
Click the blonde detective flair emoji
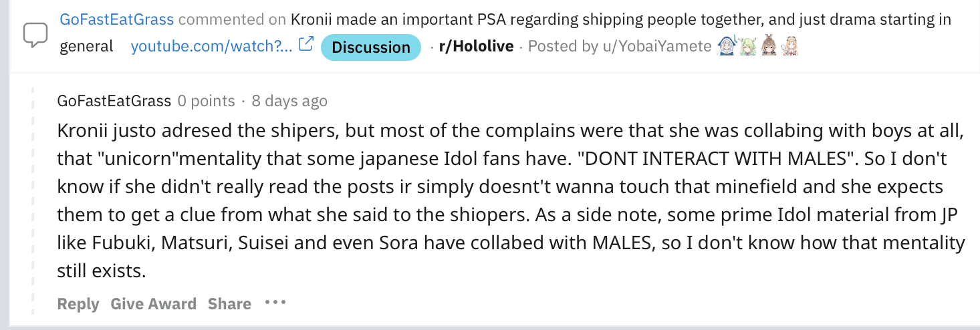click(x=790, y=46)
